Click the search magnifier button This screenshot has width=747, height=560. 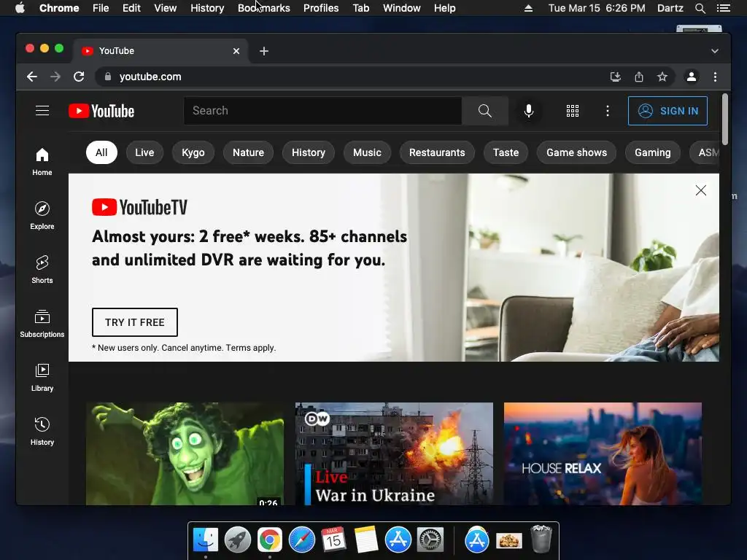485,111
